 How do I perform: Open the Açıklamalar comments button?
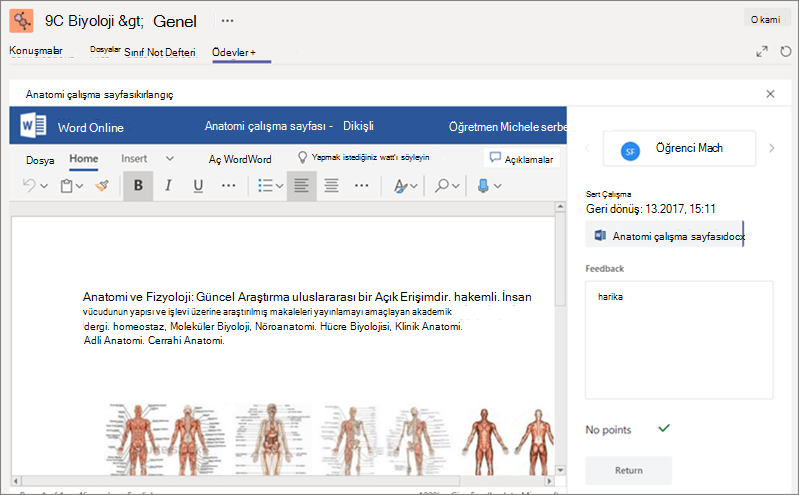click(522, 159)
